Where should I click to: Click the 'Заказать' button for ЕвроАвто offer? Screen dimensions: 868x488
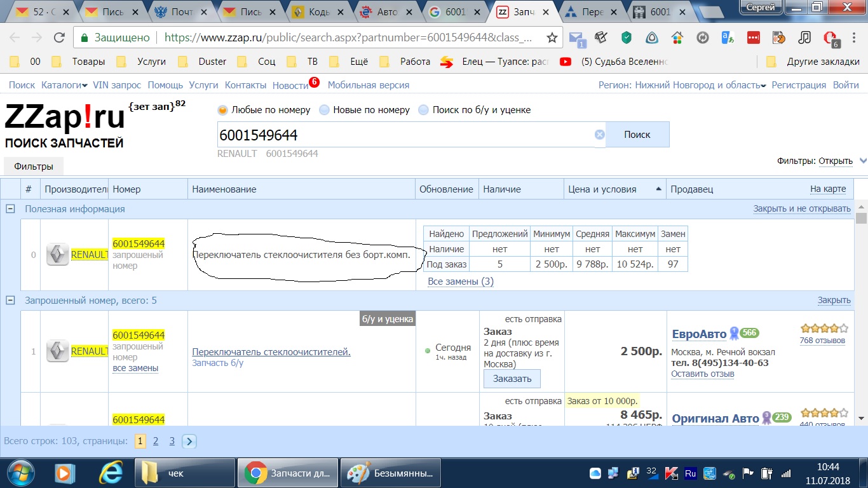coord(512,379)
